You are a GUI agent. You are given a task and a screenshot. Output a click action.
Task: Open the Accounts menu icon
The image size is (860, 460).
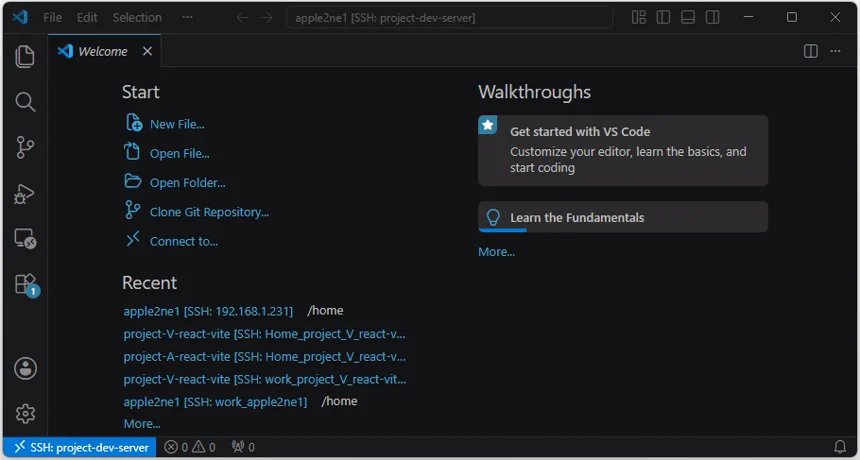tap(25, 368)
